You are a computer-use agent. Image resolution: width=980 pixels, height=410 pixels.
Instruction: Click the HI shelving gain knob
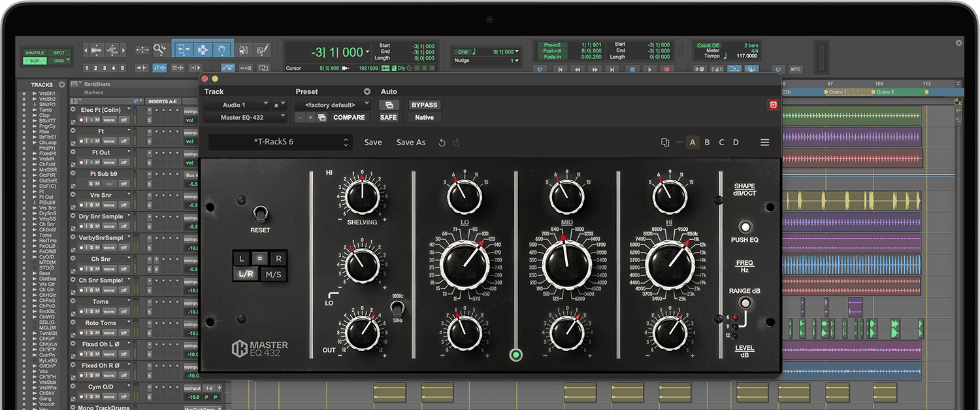(361, 196)
